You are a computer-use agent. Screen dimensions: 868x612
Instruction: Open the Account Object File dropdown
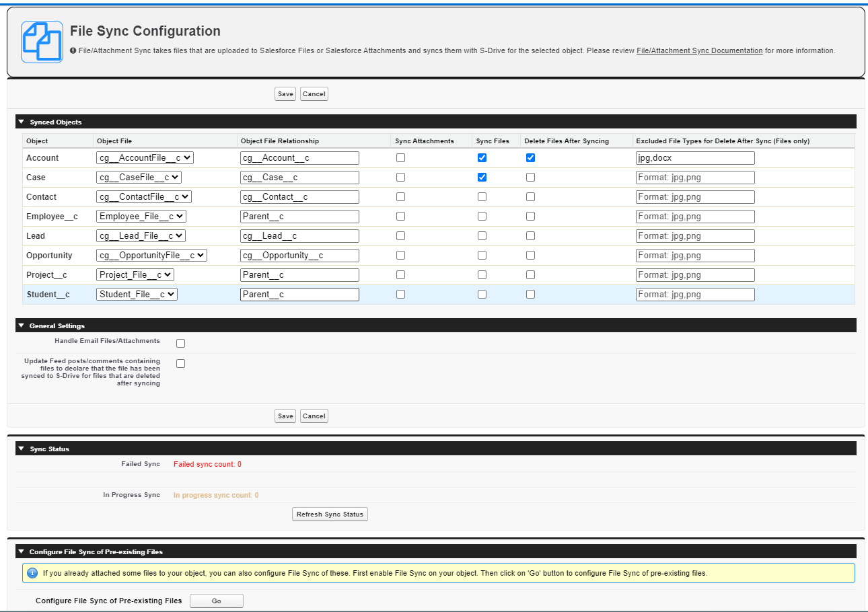pyautogui.click(x=145, y=158)
